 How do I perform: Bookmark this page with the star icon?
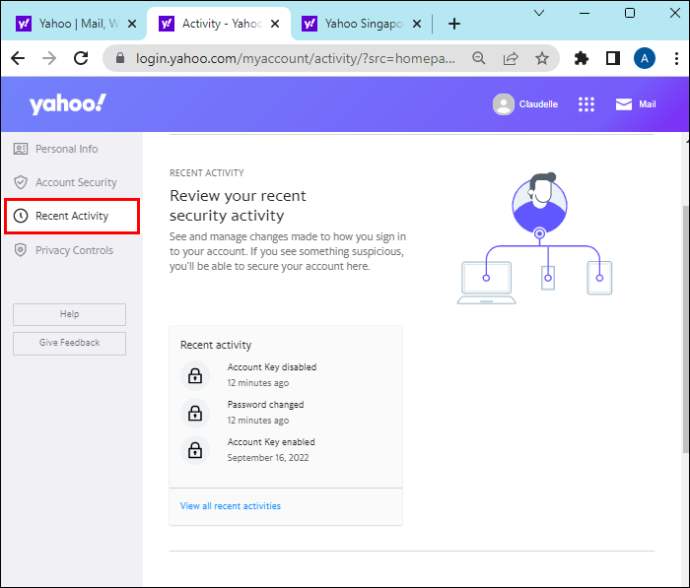click(542, 58)
